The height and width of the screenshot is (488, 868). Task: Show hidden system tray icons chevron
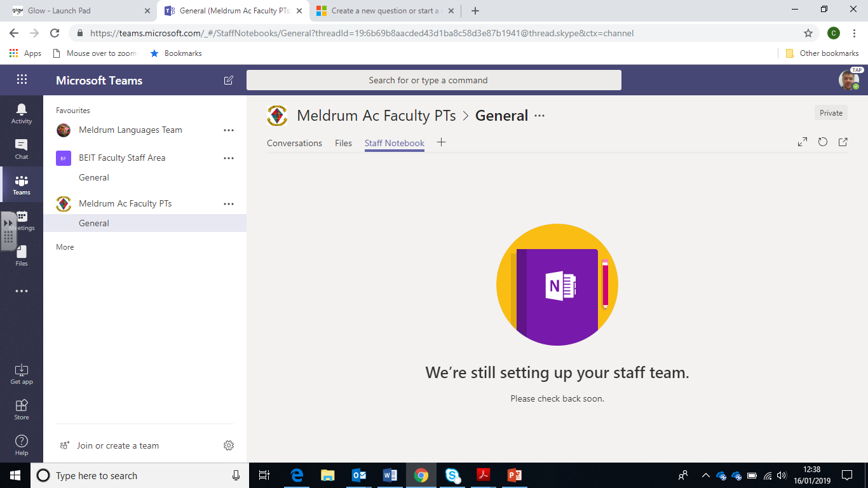click(x=705, y=475)
